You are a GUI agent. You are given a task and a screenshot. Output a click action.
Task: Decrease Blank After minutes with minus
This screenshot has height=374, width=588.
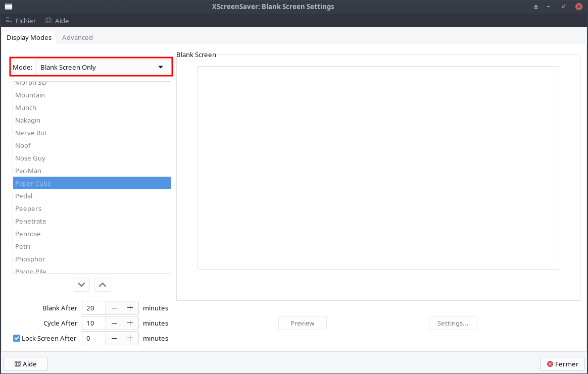coord(114,308)
